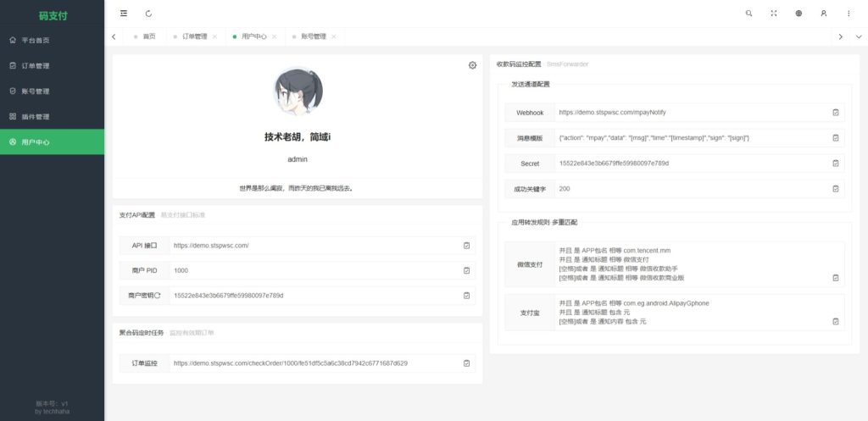Click the 聚合码定时任务 section heading
Image resolution: width=868 pixels, height=421 pixels.
coord(142,333)
